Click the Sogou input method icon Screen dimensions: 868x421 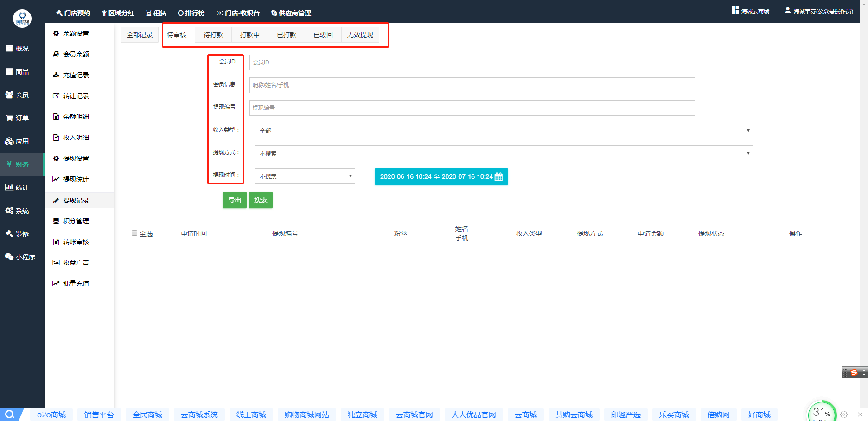pos(854,372)
